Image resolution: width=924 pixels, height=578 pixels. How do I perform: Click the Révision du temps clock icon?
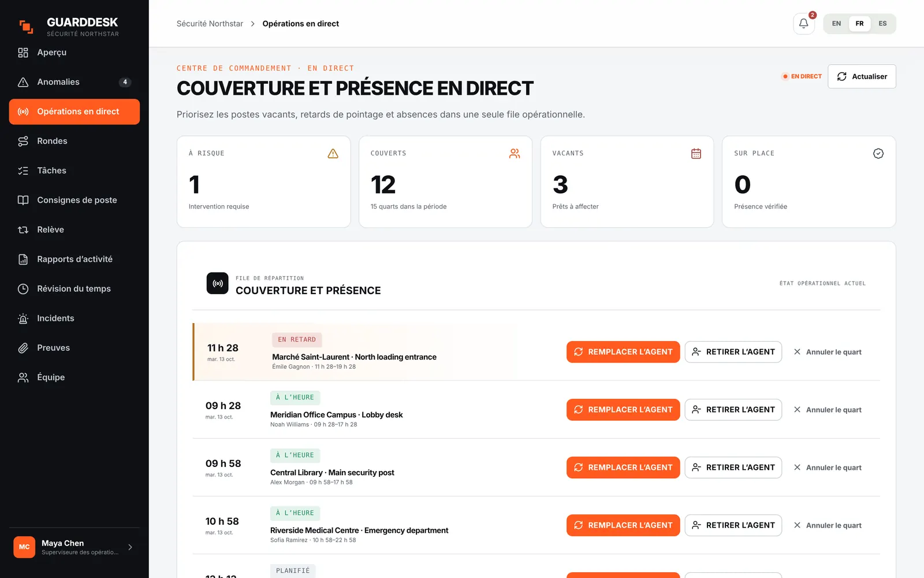coord(23,288)
